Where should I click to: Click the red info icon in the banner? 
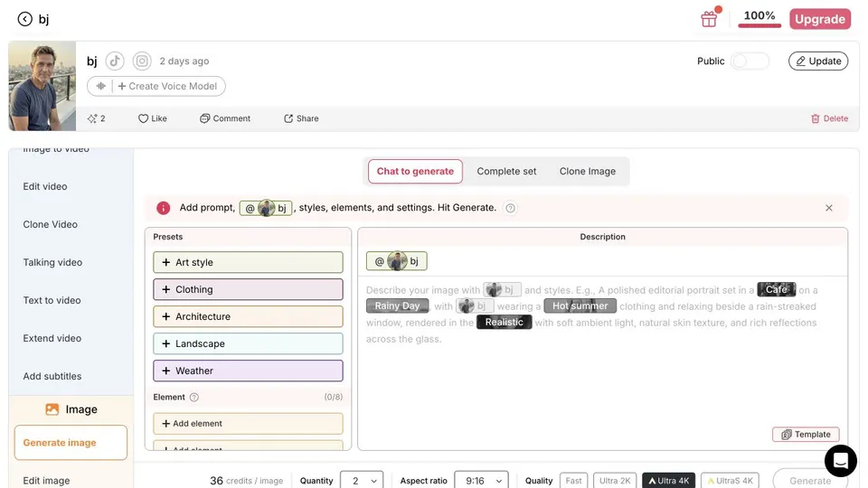164,208
